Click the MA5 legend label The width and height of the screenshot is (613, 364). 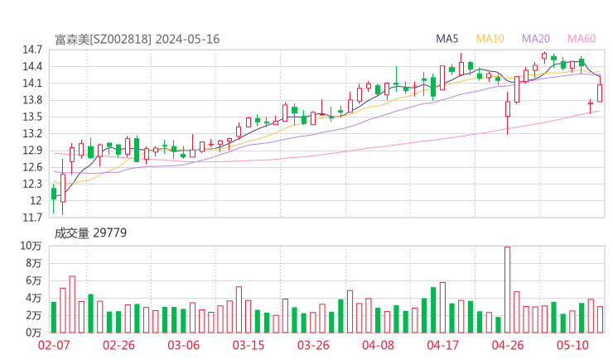(446, 39)
